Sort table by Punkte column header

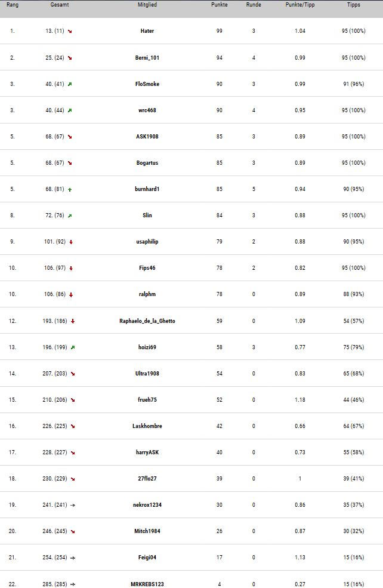219,5
